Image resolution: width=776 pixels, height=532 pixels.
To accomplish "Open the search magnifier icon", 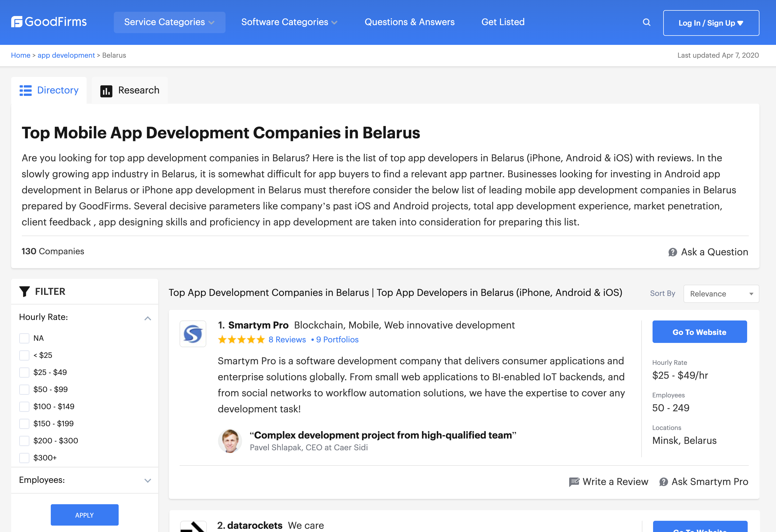I will [646, 22].
